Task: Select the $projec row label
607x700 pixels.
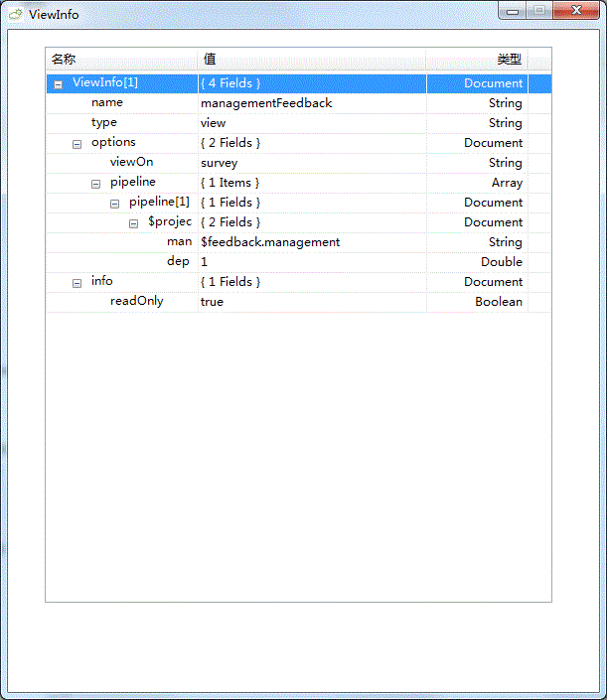Action: [x=170, y=221]
